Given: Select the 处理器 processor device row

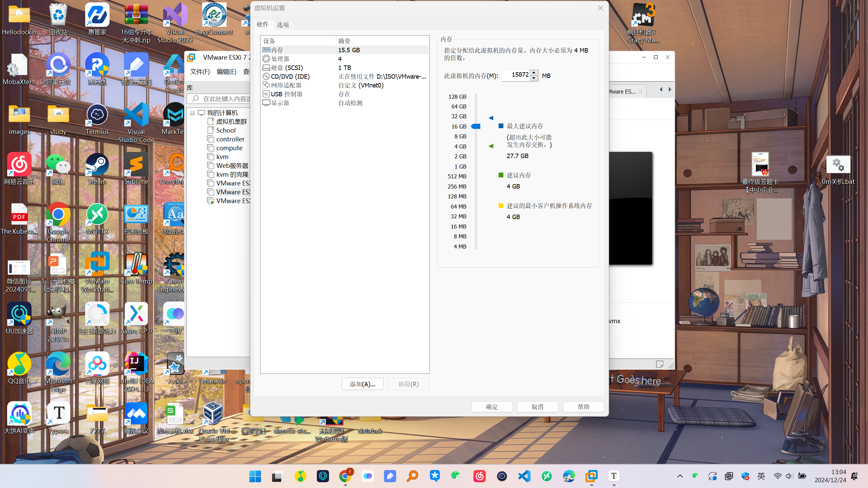Looking at the screenshot, I should pos(345,59).
